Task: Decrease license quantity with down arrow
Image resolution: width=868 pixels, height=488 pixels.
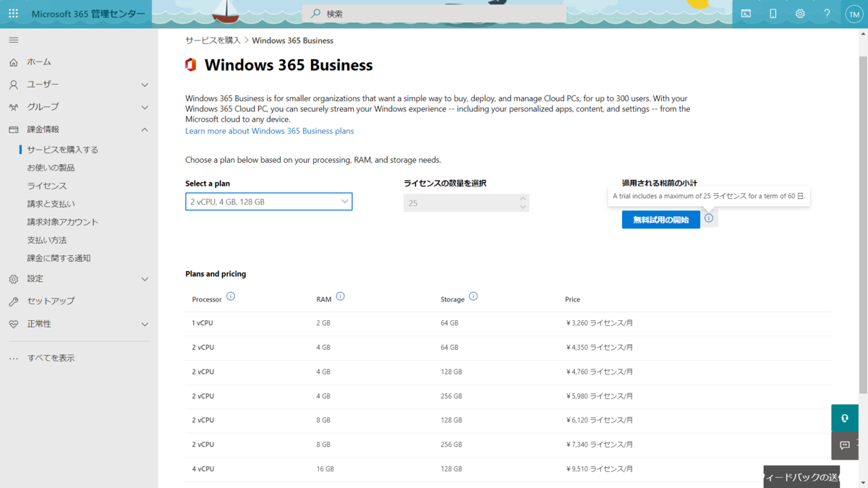Action: [523, 207]
